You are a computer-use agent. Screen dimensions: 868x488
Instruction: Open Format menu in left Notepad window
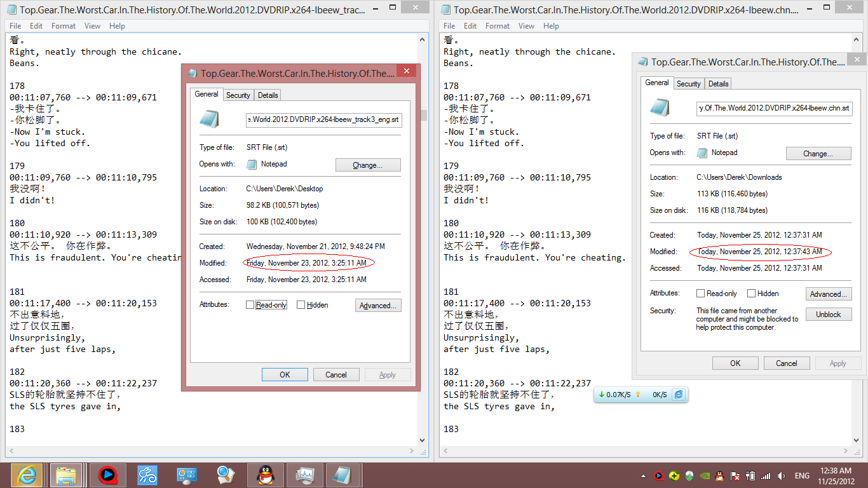[x=64, y=26]
